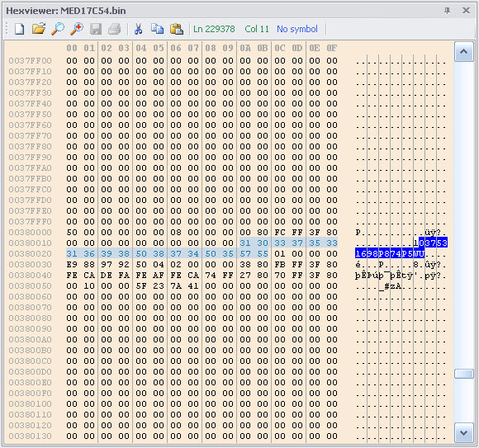Click the New file icon
This screenshot has width=479, height=448.
point(20,29)
